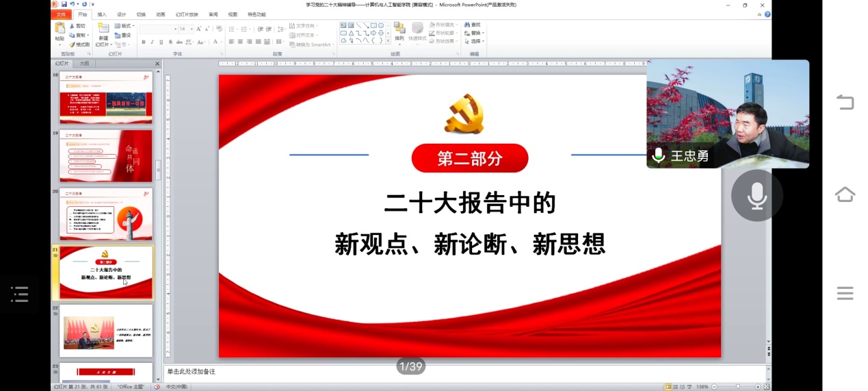Select the triangle shape in shapes gallery
This screenshot has width=868, height=391.
pyautogui.click(x=351, y=33)
